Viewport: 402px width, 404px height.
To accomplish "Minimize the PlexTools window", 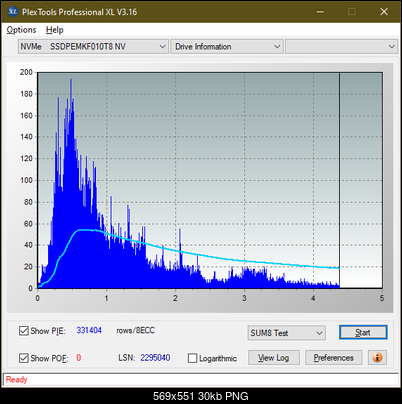I will (x=320, y=12).
